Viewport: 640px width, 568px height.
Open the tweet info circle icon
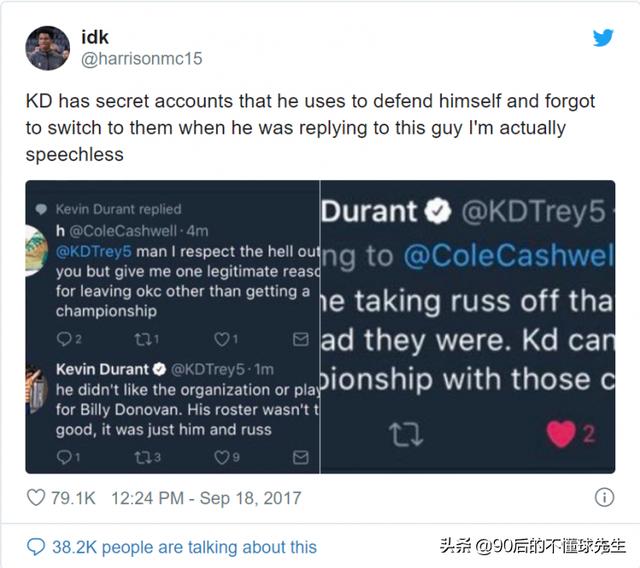604,497
